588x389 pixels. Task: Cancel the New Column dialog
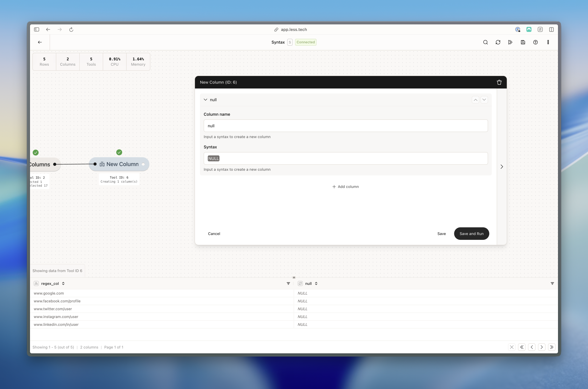tap(214, 234)
